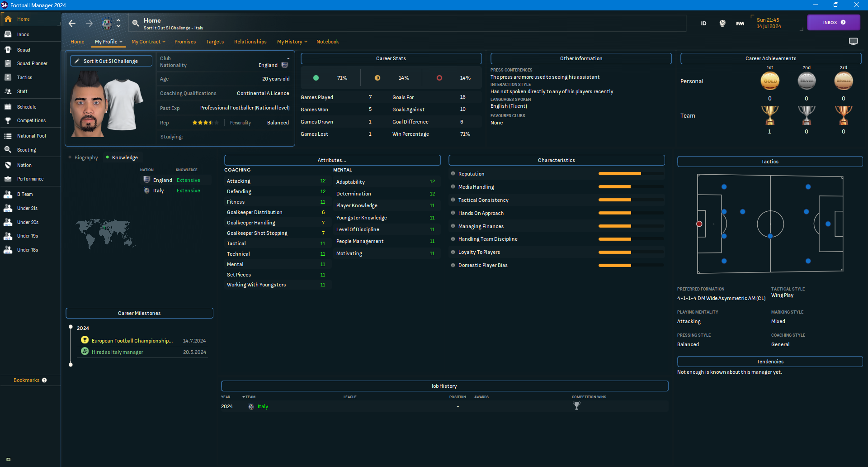868x467 pixels.
Task: Click the gold personal achievement medal
Action: coord(770,81)
